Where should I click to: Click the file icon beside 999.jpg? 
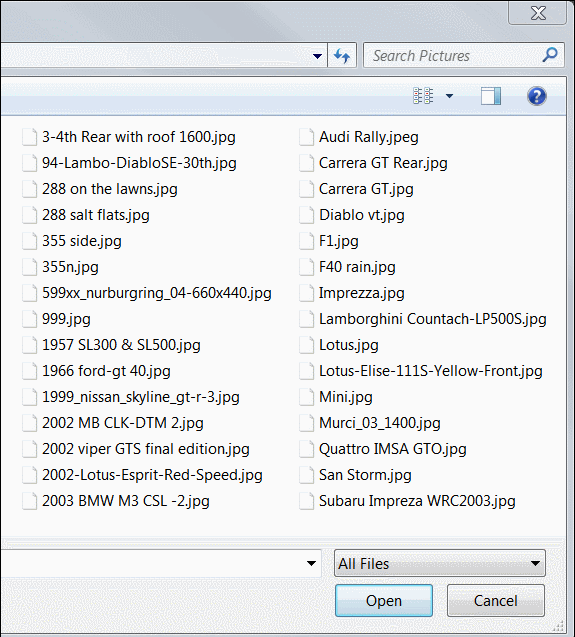point(30,319)
